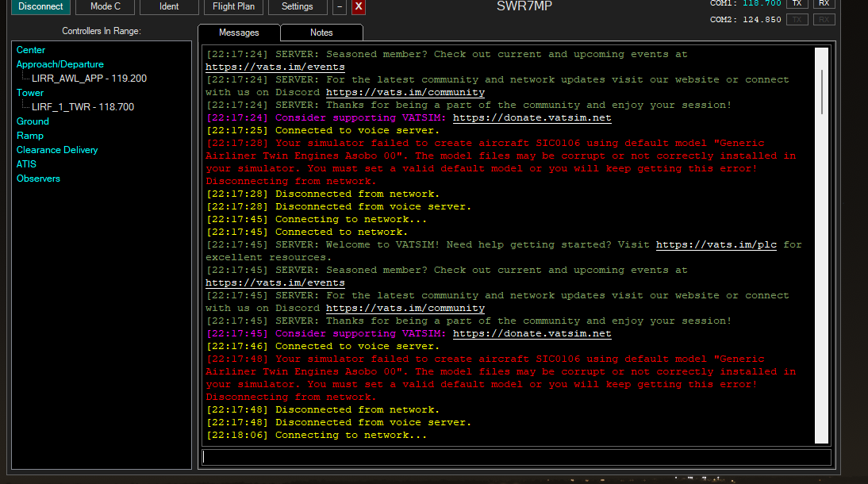Toggle transponder Mode C
Image resolution: width=868 pixels, height=484 pixels.
[x=106, y=6]
